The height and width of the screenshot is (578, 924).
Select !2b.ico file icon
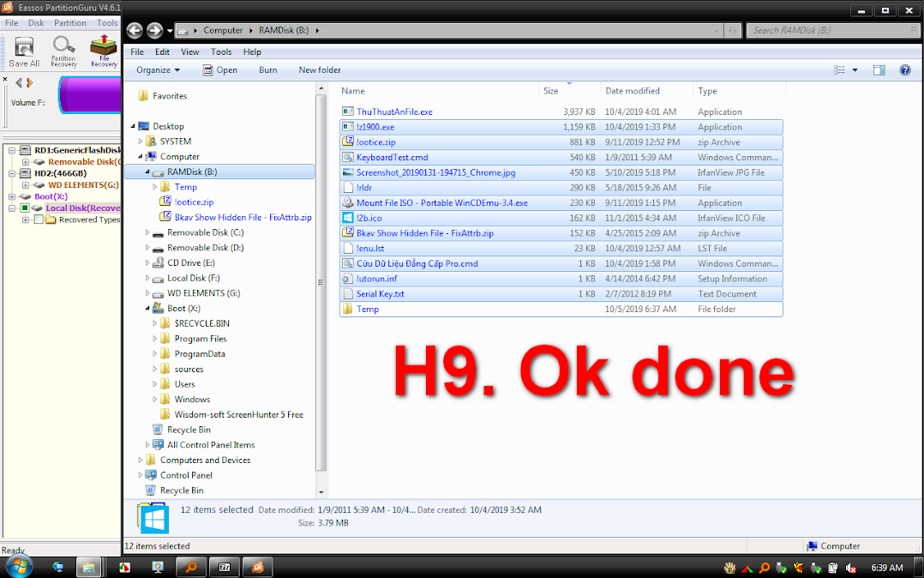pyautogui.click(x=348, y=218)
